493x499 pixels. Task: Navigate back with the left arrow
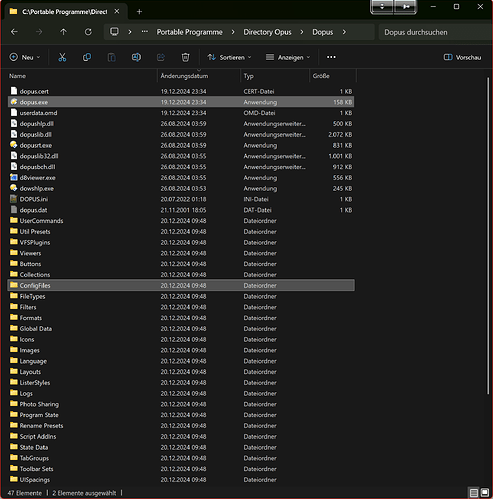(x=14, y=32)
